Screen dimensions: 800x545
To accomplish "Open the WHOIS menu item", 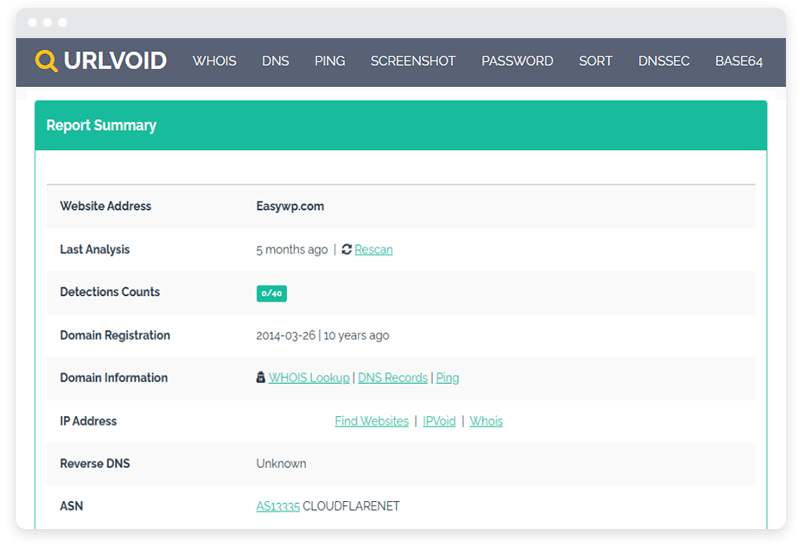I will tap(214, 61).
